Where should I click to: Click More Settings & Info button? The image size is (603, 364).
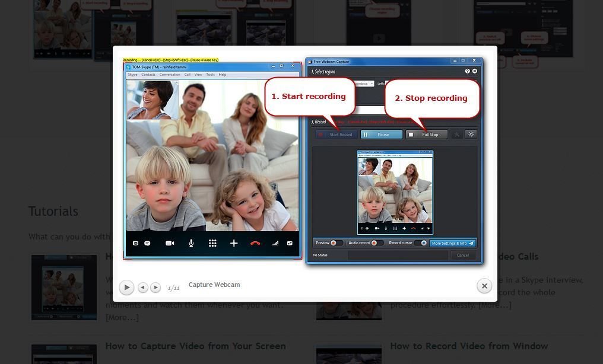click(452, 243)
